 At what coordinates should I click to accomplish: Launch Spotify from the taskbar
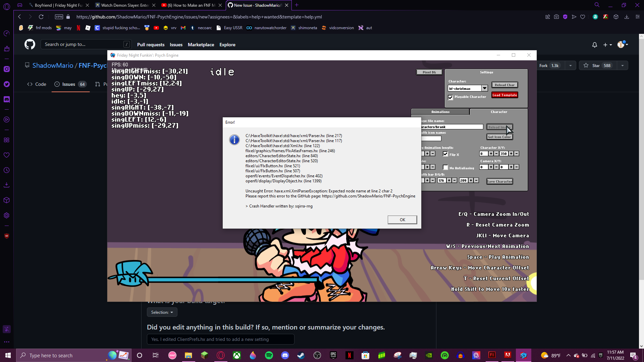pyautogui.click(x=269, y=355)
